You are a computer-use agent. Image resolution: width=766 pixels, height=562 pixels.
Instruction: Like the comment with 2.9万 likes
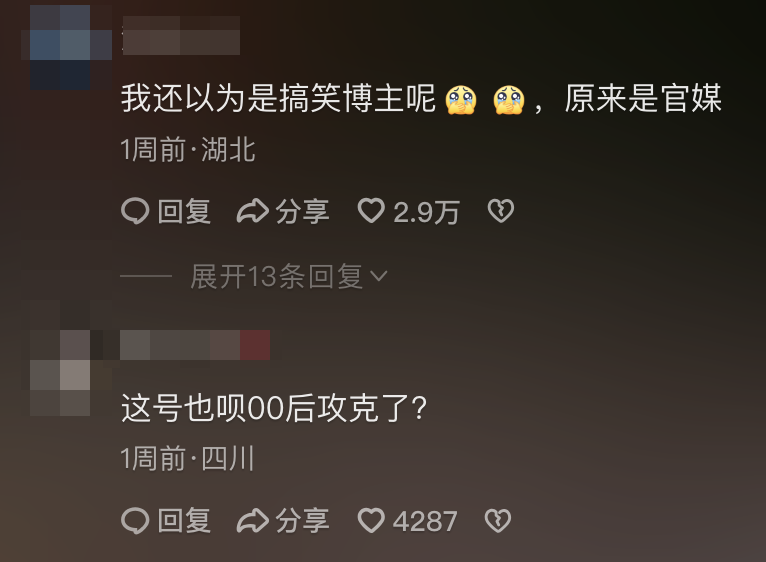pyautogui.click(x=371, y=211)
